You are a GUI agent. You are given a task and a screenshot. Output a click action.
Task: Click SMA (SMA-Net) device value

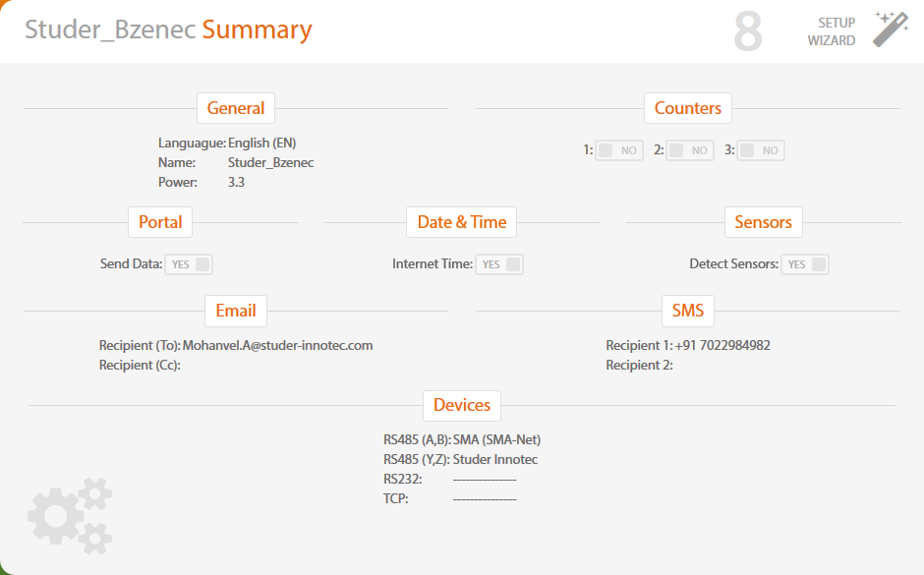point(496,440)
